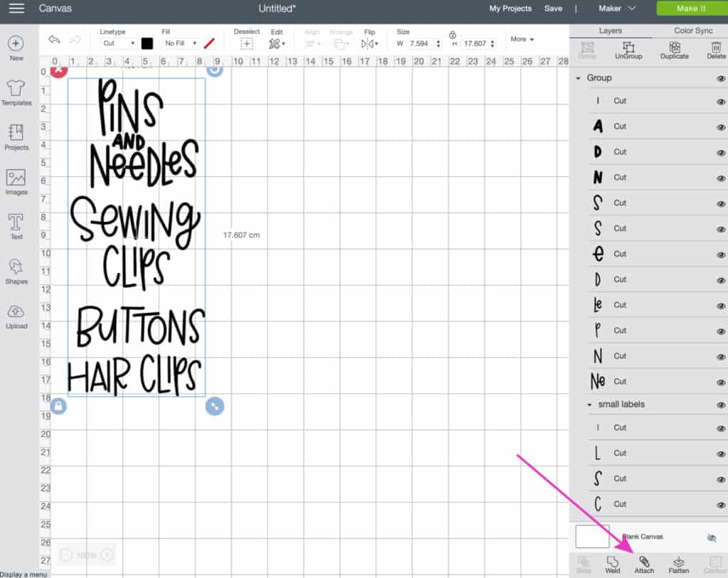Open the Templates panel
The width and height of the screenshot is (728, 578).
[16, 92]
